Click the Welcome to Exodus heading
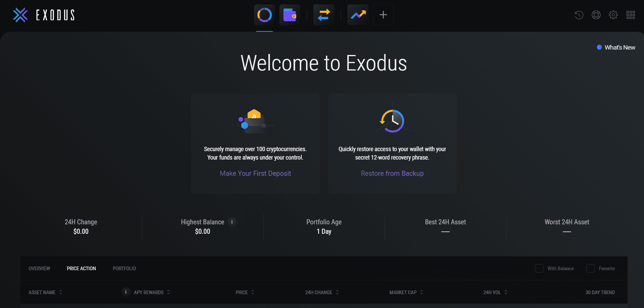Screen dimensions: 644x308 click(324, 63)
